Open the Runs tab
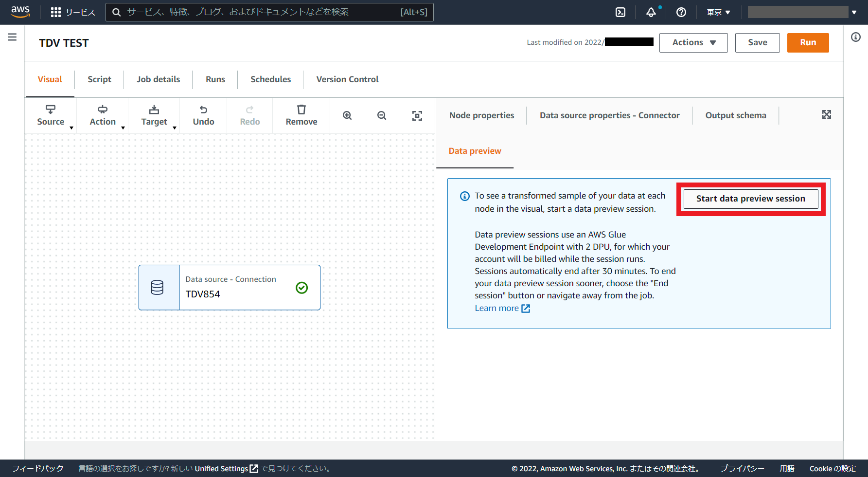This screenshot has height=477, width=868. pos(215,79)
